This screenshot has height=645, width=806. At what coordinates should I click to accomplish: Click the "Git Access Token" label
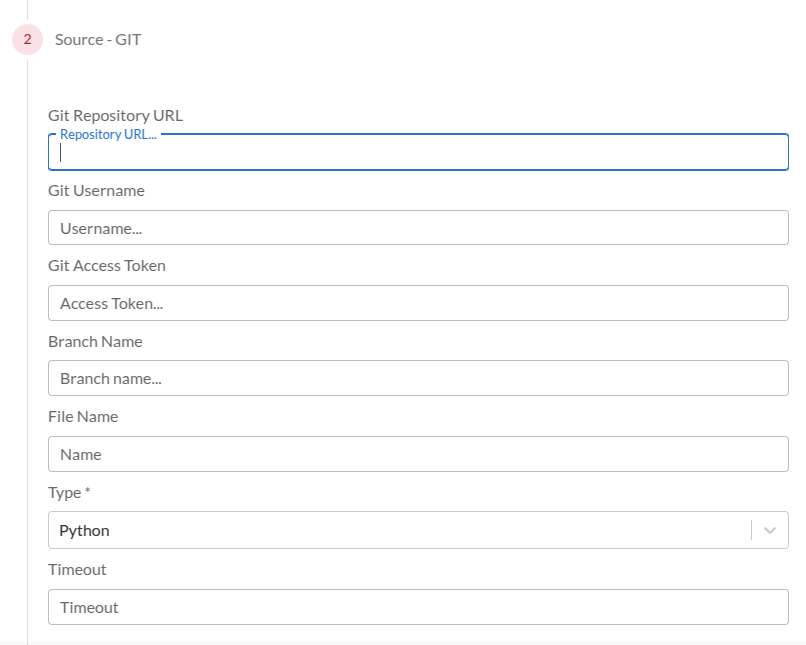107,266
